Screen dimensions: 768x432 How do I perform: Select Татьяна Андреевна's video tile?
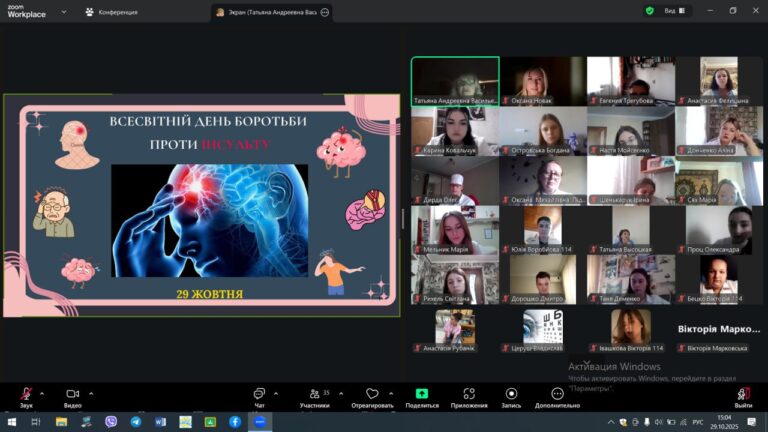(455, 78)
